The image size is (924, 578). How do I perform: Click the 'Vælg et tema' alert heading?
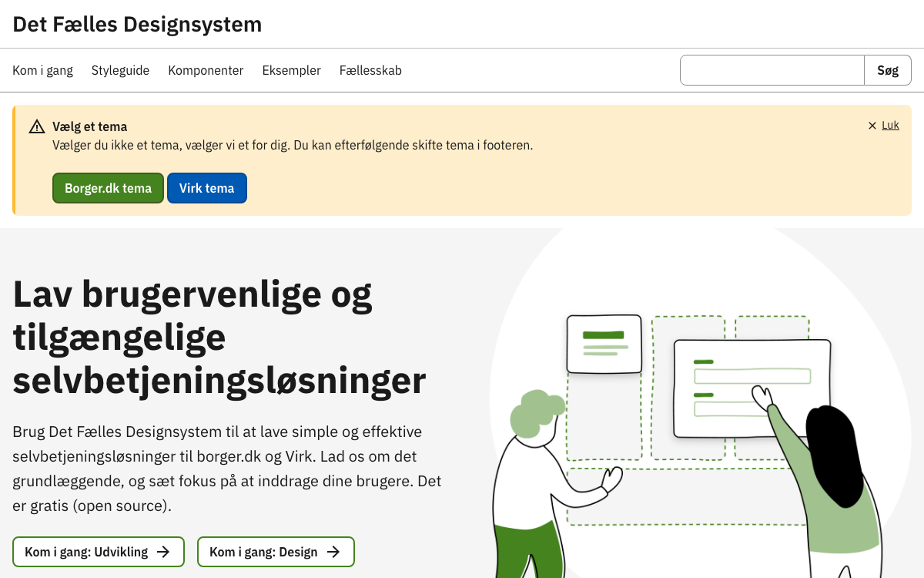click(x=90, y=126)
